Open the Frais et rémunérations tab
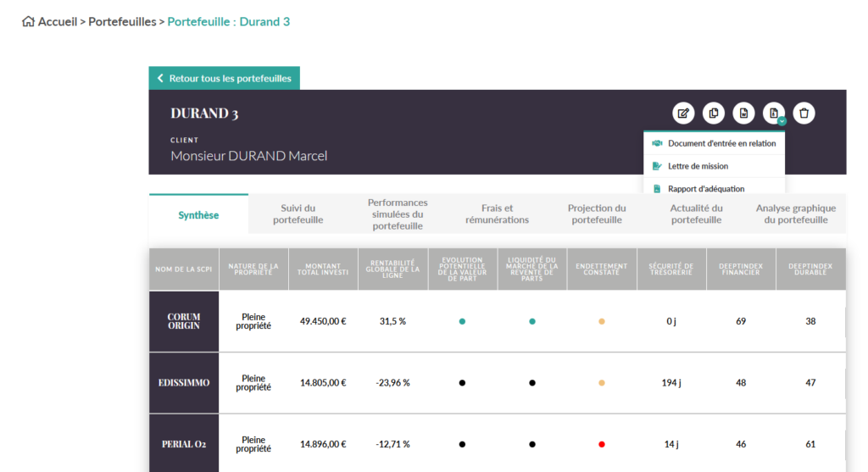The width and height of the screenshot is (868, 472). [x=497, y=214]
